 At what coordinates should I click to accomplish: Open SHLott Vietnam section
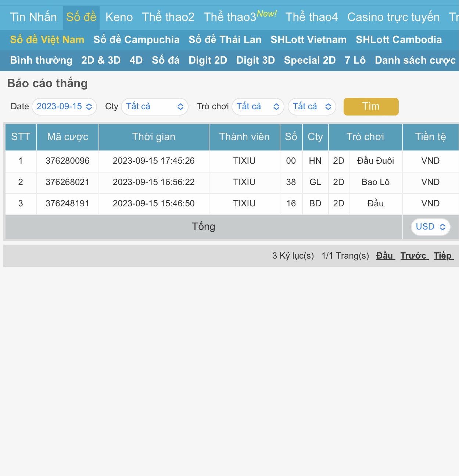tap(308, 40)
